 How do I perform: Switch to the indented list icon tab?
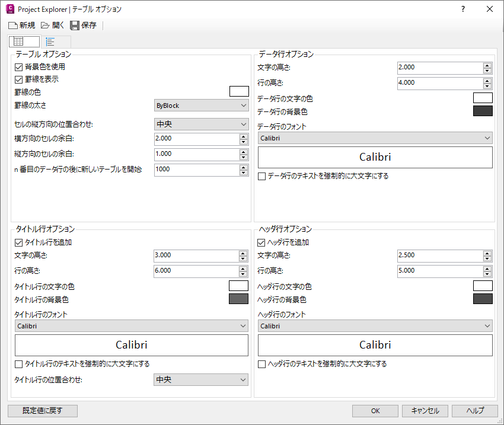50,41
